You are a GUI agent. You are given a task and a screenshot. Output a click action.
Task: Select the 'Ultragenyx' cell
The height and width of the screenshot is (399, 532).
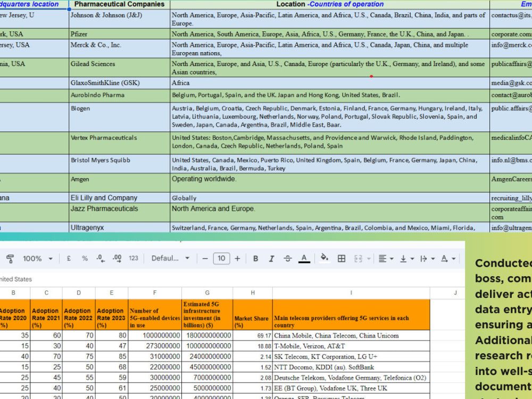coord(119,228)
